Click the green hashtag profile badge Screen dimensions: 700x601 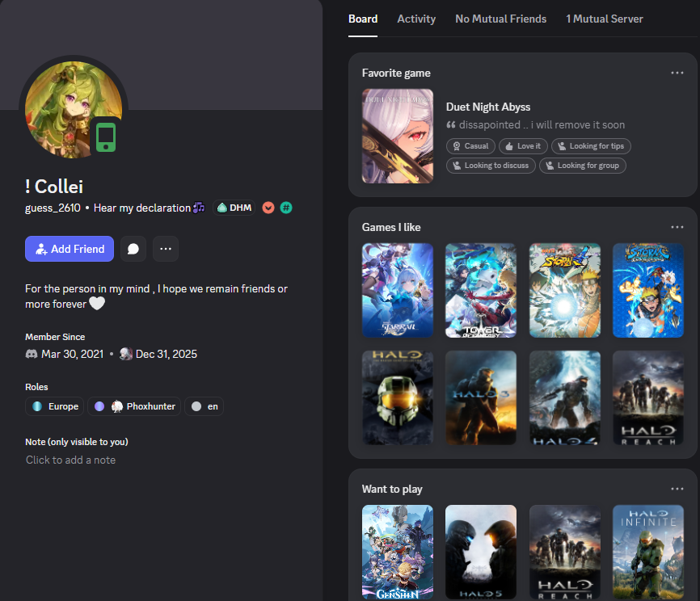click(x=286, y=208)
